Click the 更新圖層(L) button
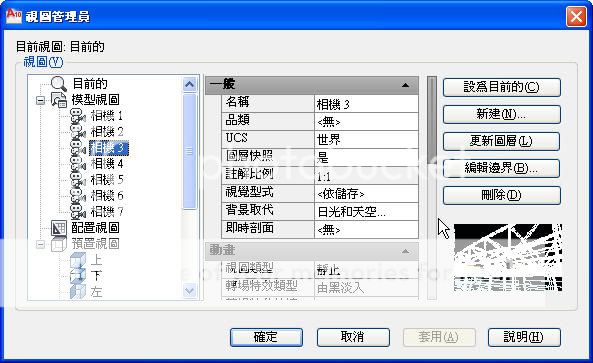 pyautogui.click(x=501, y=141)
